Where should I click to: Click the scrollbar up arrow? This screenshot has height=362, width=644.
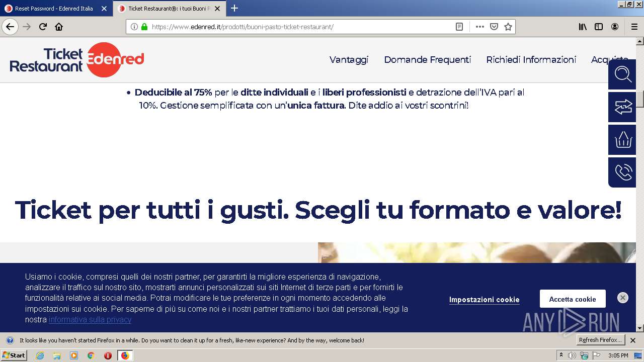pos(640,41)
